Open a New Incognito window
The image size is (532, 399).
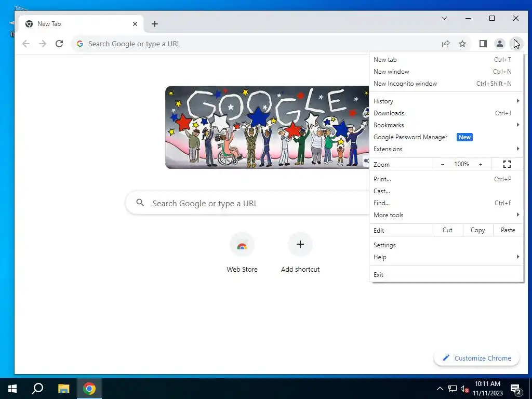pyautogui.click(x=446, y=84)
